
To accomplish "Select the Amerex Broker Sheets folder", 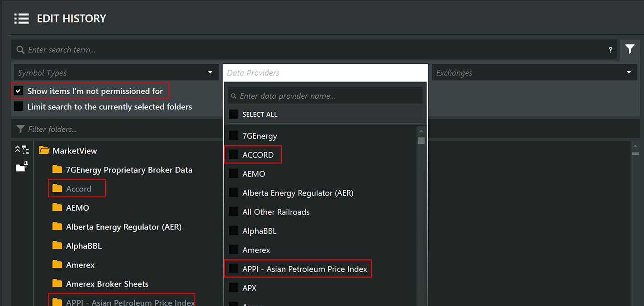I will [x=107, y=284].
